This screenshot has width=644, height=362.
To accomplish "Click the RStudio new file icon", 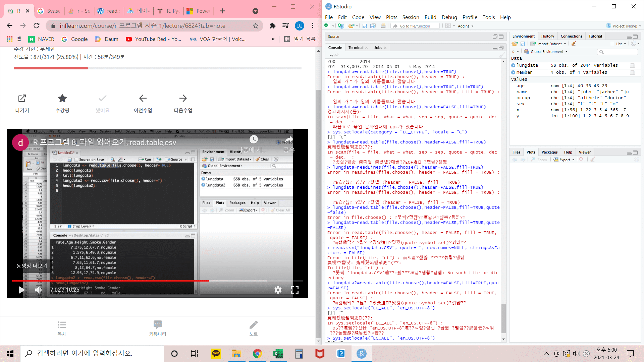I will (x=326, y=26).
